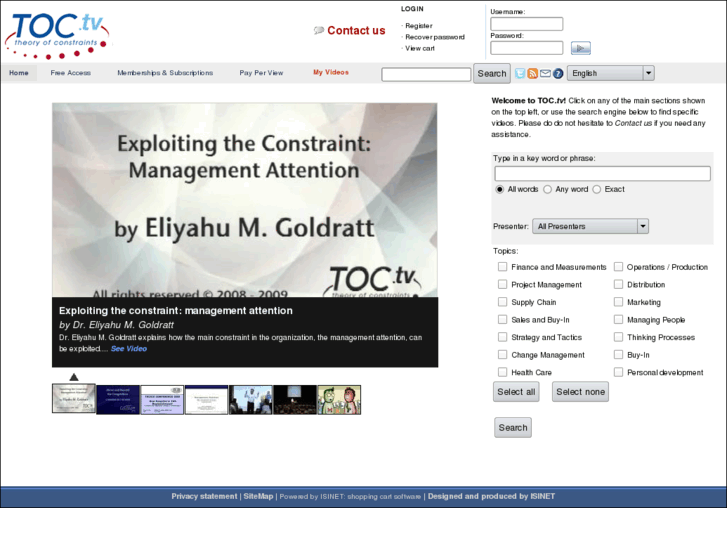The image size is (727, 545).
Task: Select the second dark blue thumbnail
Action: pyautogui.click(x=118, y=400)
